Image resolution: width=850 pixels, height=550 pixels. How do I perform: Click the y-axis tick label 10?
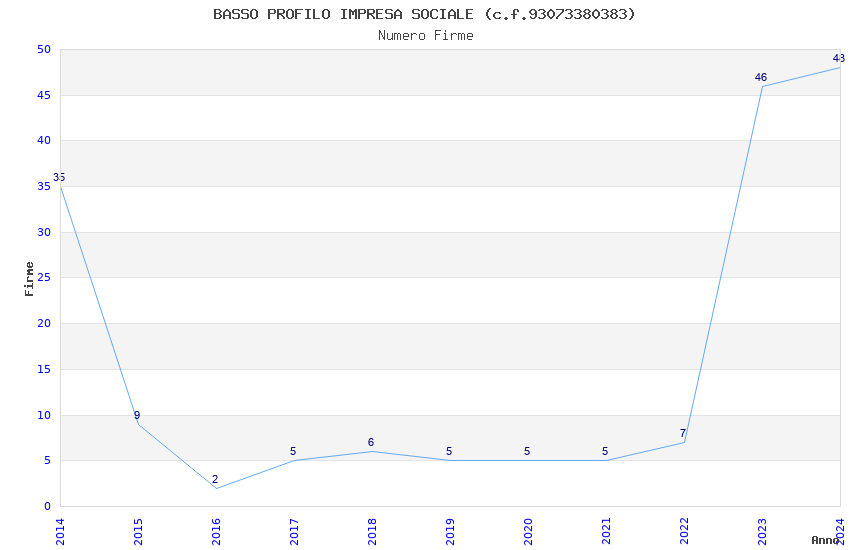pos(44,415)
